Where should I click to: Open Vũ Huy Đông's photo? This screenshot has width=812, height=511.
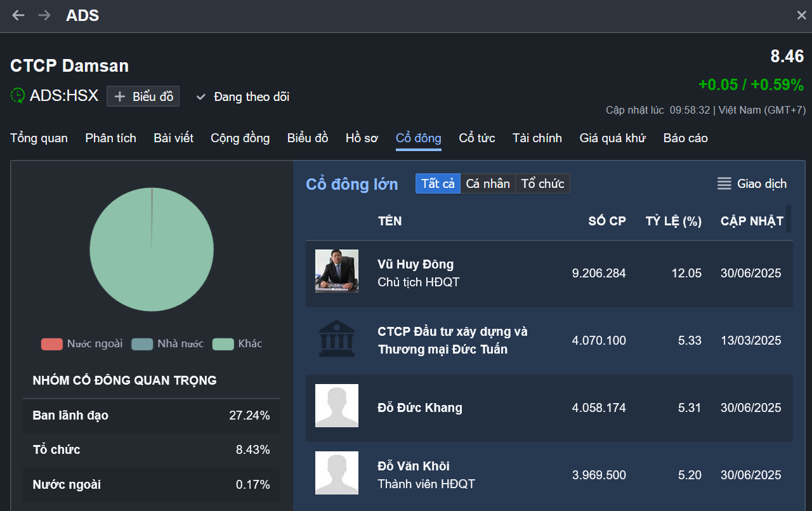(337, 271)
